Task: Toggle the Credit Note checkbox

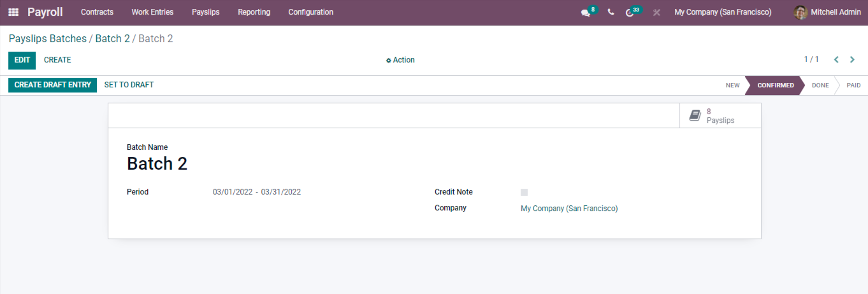Action: click(524, 192)
